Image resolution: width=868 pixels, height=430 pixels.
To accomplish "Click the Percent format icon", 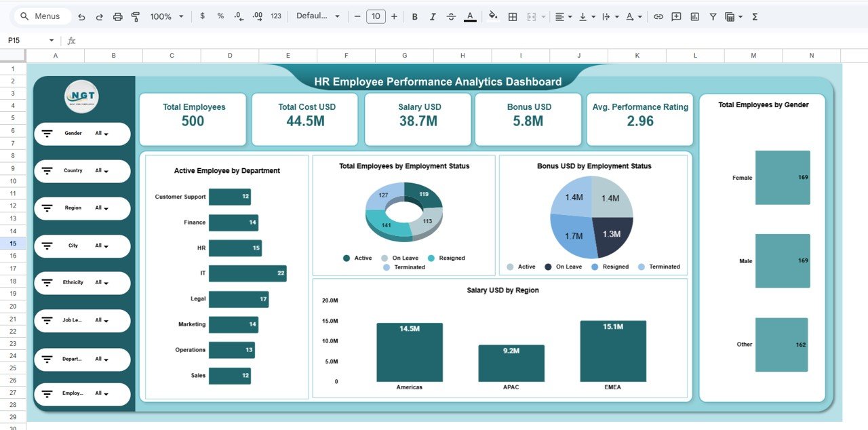I will click(x=220, y=16).
